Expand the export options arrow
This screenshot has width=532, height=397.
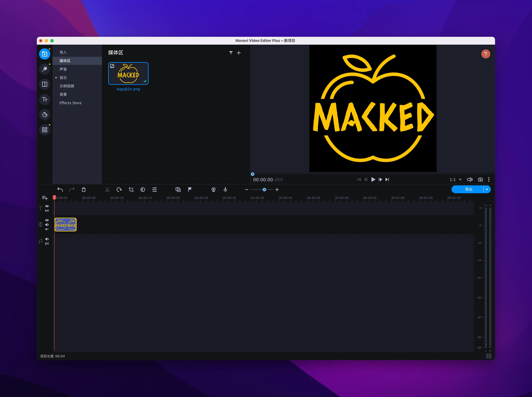487,189
